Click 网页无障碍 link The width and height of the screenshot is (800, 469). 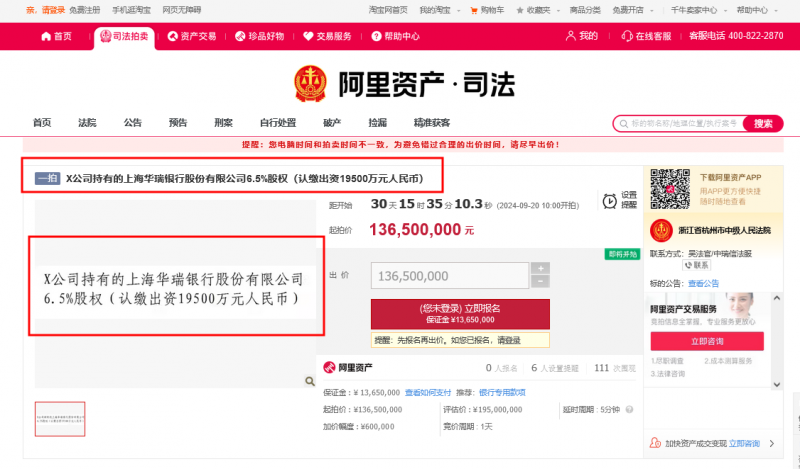pyautogui.click(x=182, y=10)
